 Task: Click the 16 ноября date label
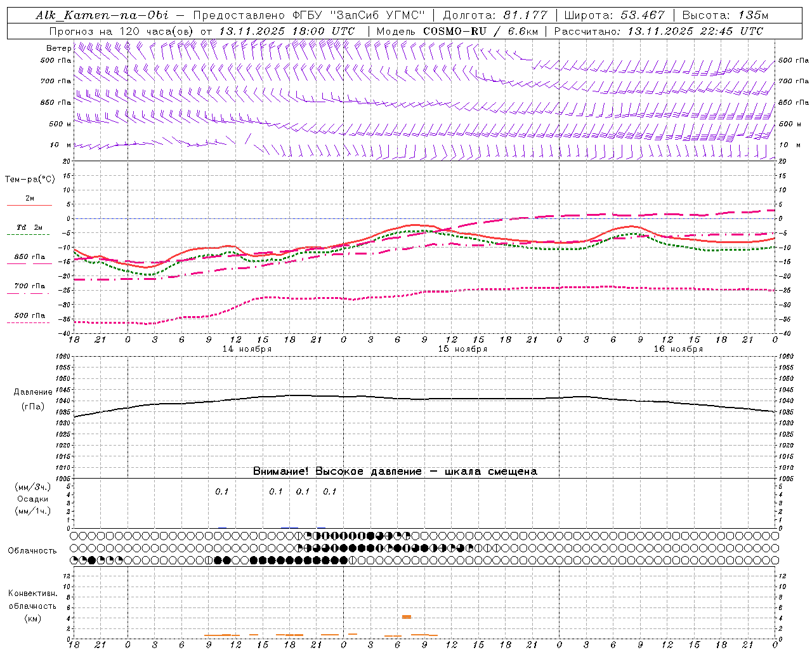(678, 349)
